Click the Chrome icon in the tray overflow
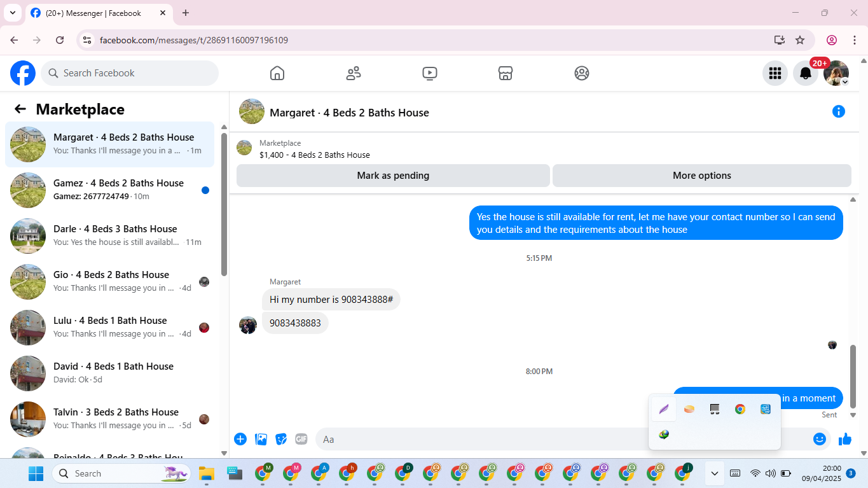This screenshot has height=488, width=868. [740, 409]
